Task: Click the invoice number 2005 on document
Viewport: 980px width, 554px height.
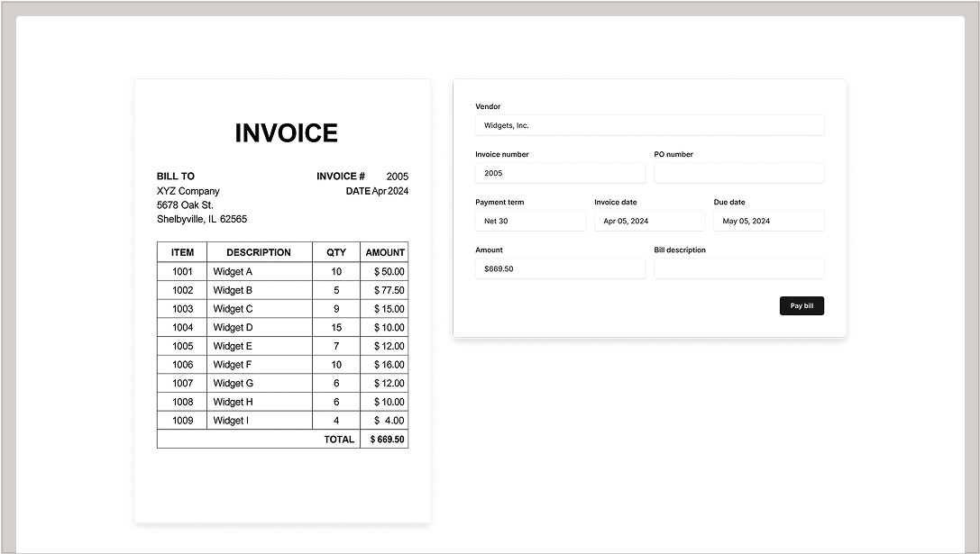Action: [x=397, y=177]
